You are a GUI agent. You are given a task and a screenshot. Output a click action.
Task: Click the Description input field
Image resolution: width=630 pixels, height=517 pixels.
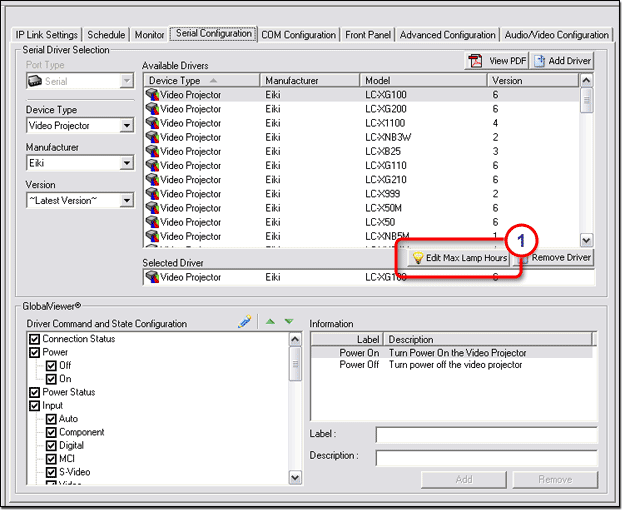tap(487, 458)
